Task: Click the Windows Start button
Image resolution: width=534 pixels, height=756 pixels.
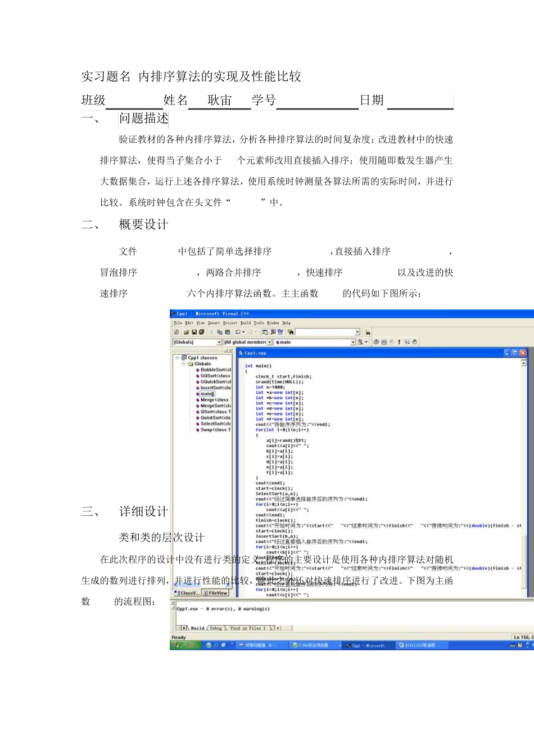Action: pyautogui.click(x=184, y=645)
